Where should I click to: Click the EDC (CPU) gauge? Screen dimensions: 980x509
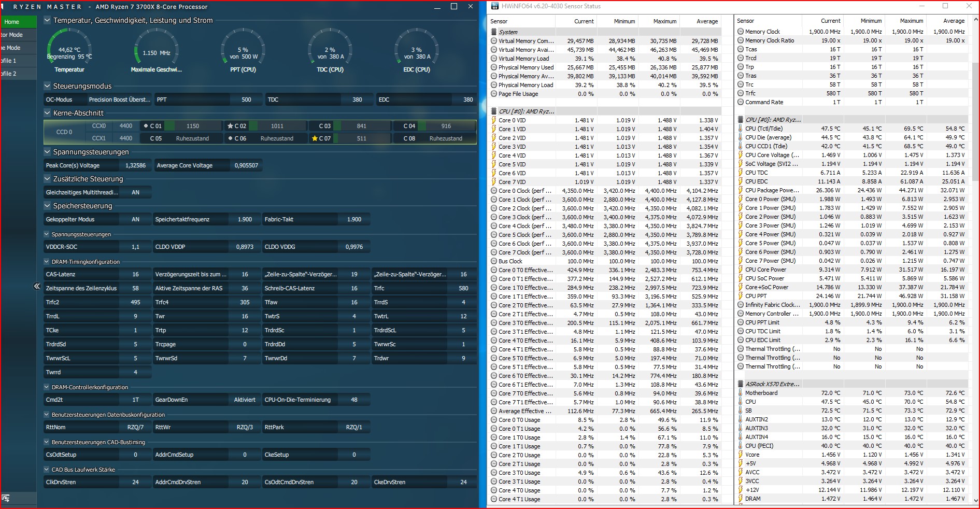tap(417, 50)
